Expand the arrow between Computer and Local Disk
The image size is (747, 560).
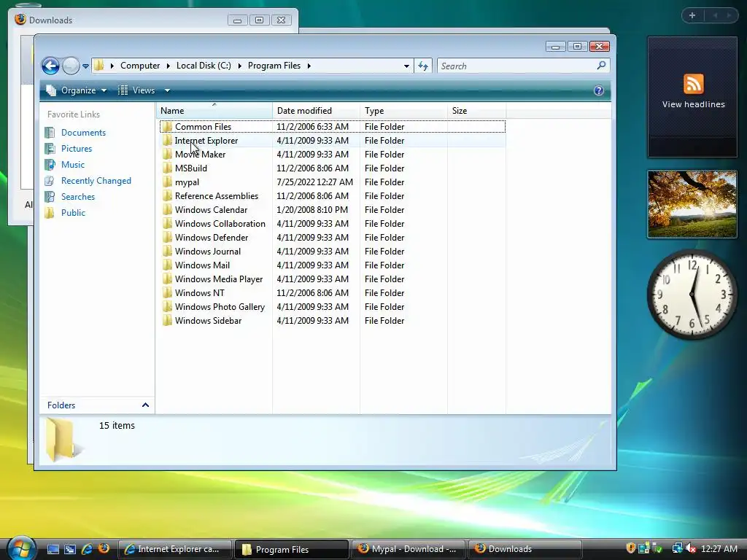169,66
